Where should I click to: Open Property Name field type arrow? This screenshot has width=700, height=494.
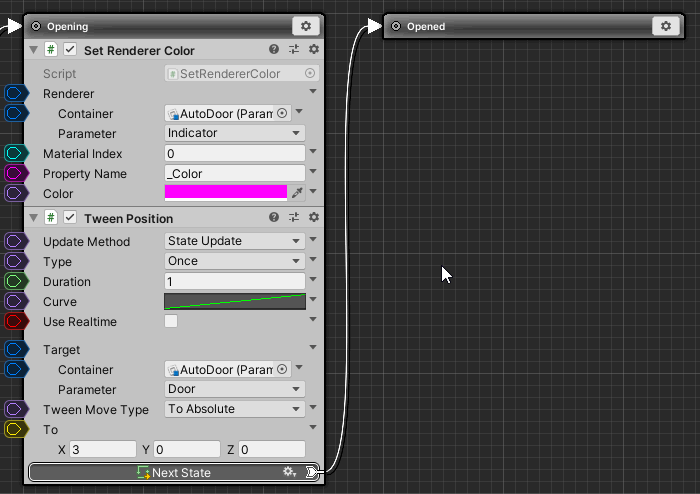pyautogui.click(x=313, y=171)
